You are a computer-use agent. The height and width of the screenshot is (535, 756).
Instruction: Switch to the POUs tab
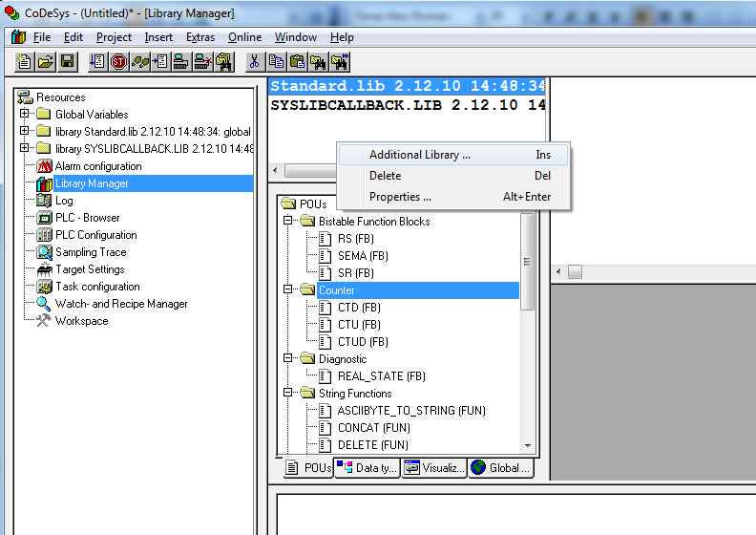pyautogui.click(x=308, y=468)
